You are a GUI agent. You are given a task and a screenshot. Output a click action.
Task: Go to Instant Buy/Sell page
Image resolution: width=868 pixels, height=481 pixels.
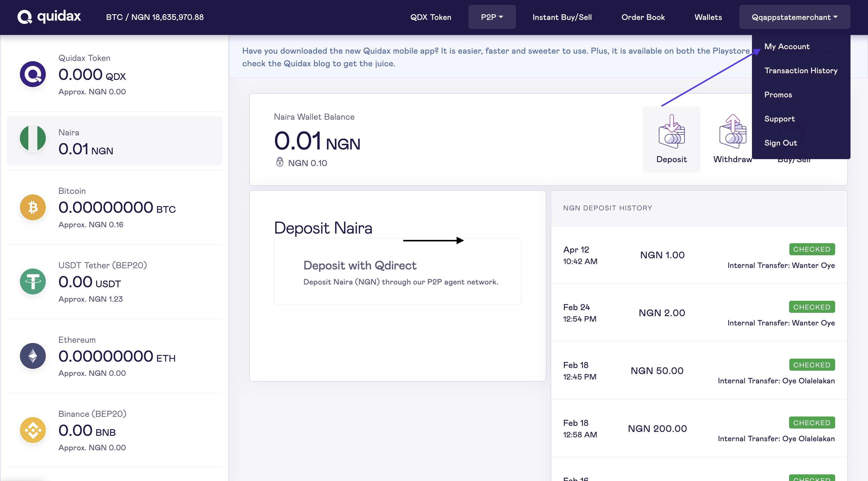(x=562, y=17)
